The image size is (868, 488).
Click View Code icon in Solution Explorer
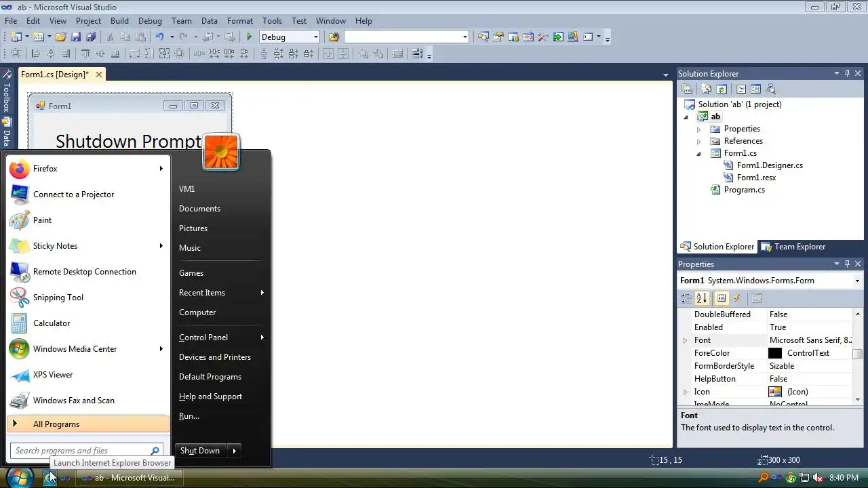tap(741, 89)
